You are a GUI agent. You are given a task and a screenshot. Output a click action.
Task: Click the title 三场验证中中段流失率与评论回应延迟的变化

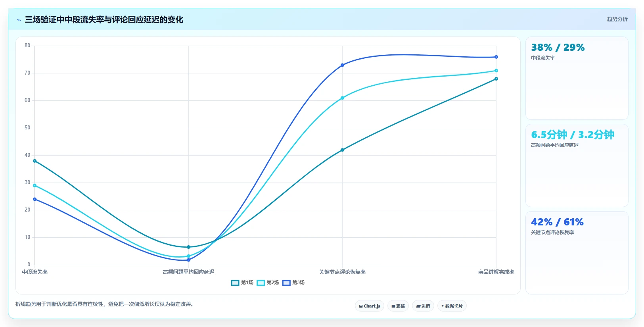104,19
